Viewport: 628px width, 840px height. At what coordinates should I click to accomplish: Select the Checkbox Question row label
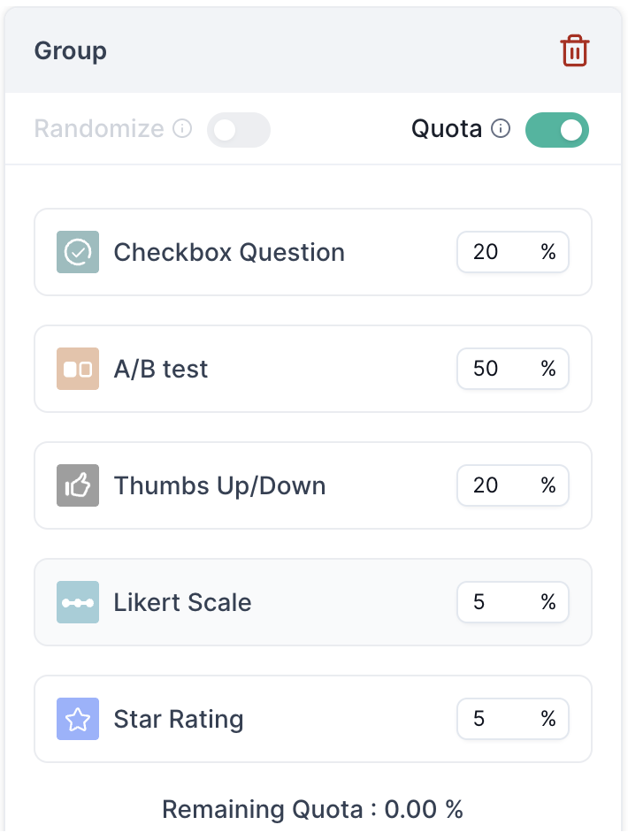pyautogui.click(x=229, y=252)
